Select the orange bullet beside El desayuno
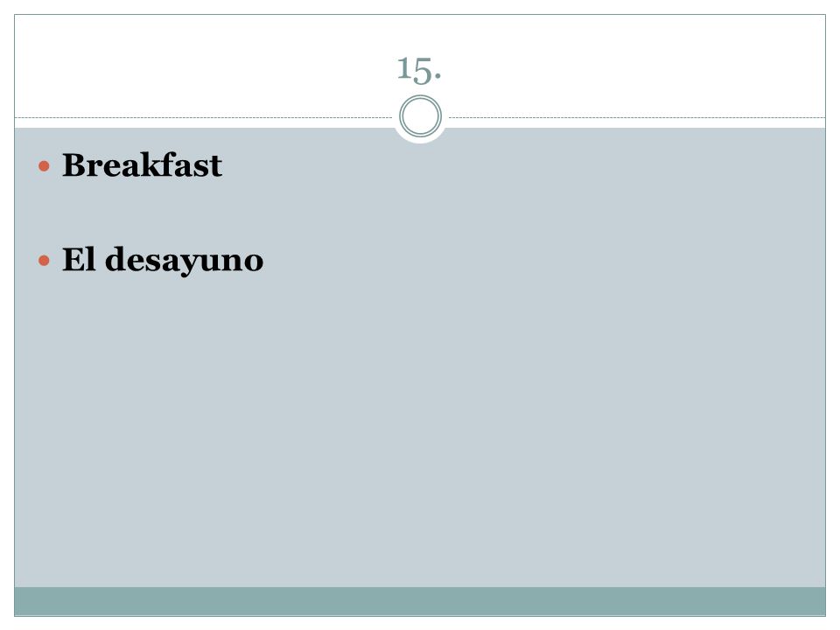 44,261
